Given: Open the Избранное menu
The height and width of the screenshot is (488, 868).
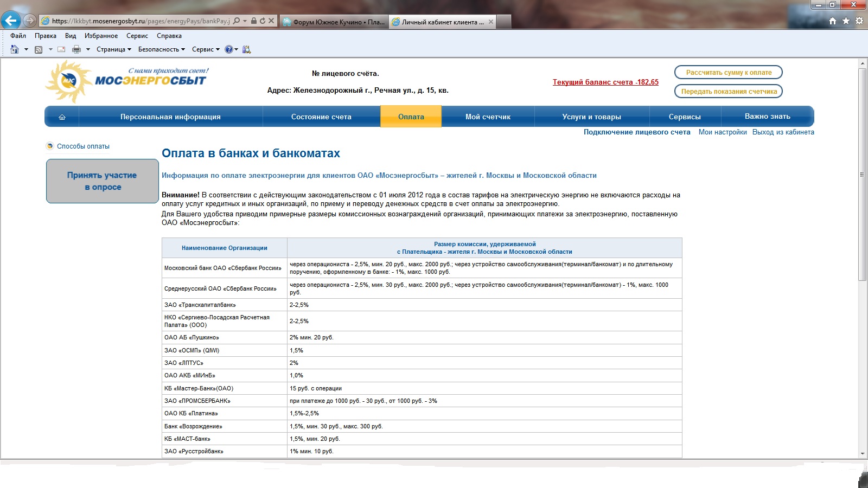Looking at the screenshot, I should [x=101, y=36].
